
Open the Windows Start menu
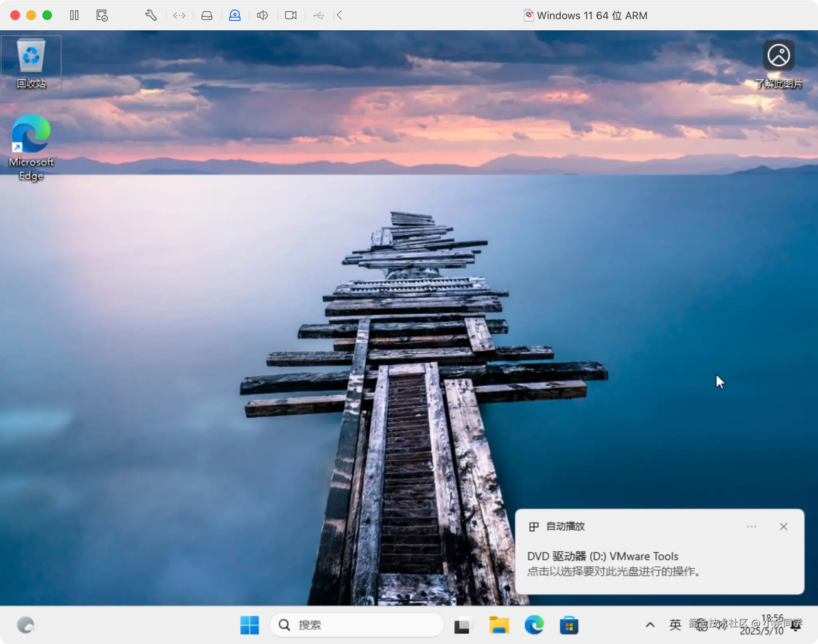250,625
